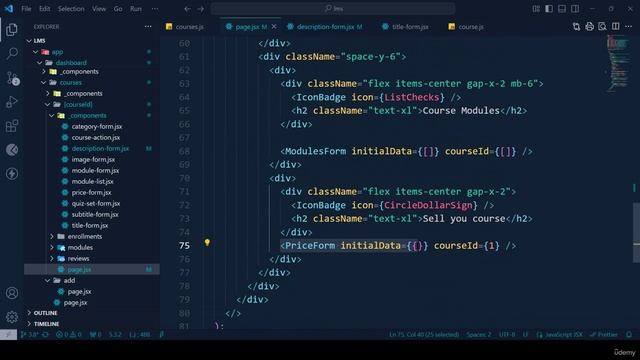Toggle Prettier formatter in the status bar
640x360 pixels.
click(x=604, y=334)
